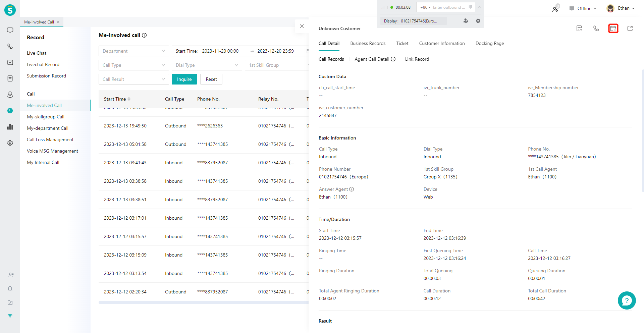The image size is (644, 333).
Task: Click info icon next to Answer Agent
Action: [x=352, y=189]
